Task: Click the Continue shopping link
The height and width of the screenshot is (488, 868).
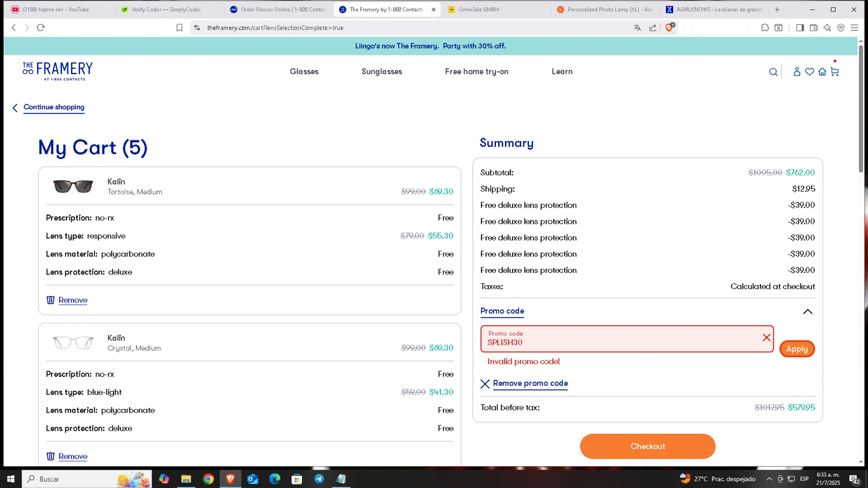Action: [54, 107]
